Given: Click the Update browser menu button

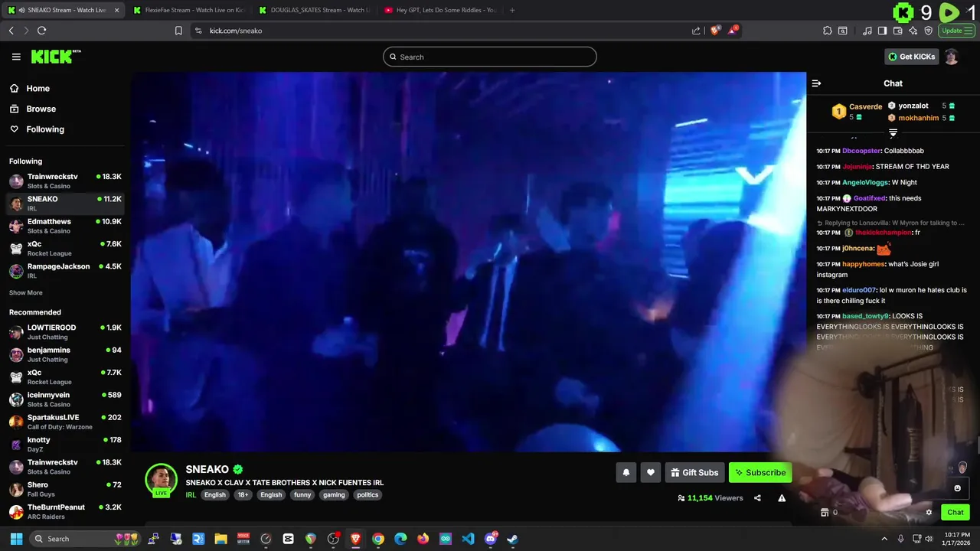Looking at the screenshot, I should click(957, 31).
